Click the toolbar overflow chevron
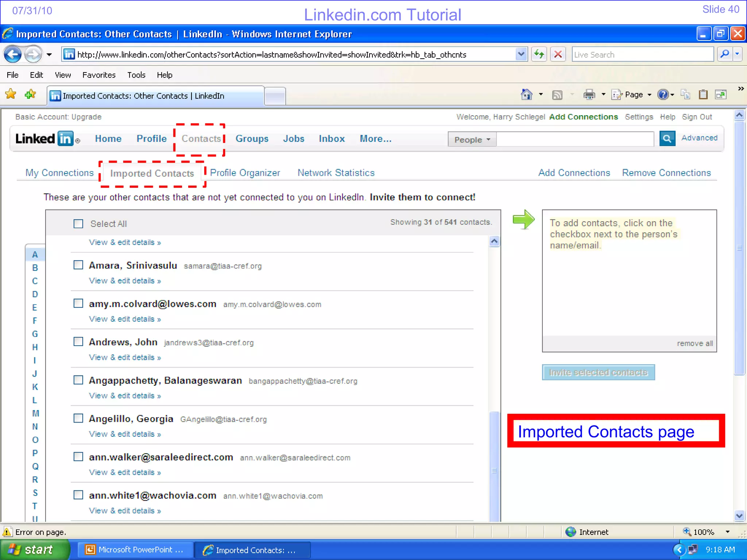This screenshot has width=747, height=560. click(x=740, y=89)
